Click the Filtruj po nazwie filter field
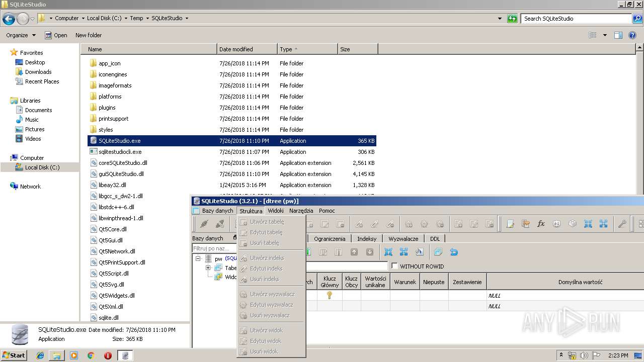The height and width of the screenshot is (362, 644). 214,248
